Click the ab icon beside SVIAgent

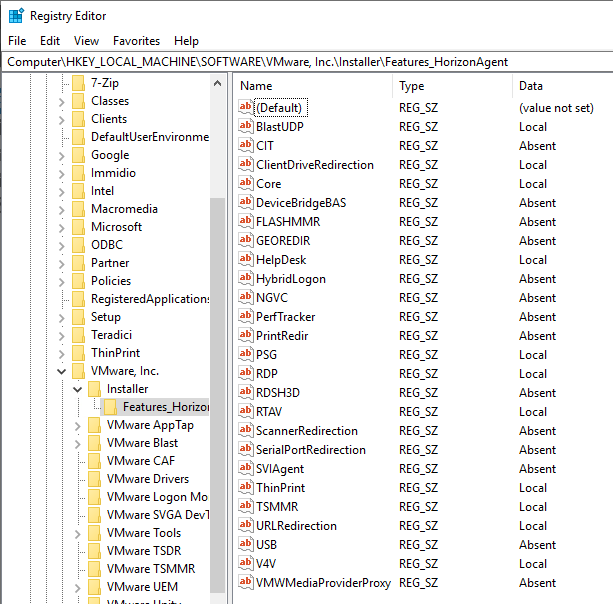point(246,468)
